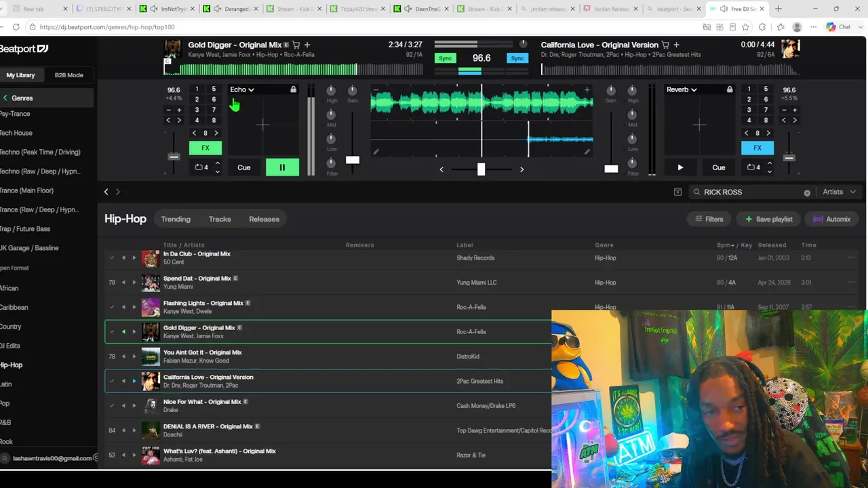Activate the 4-beat loop on left deck

click(x=202, y=167)
